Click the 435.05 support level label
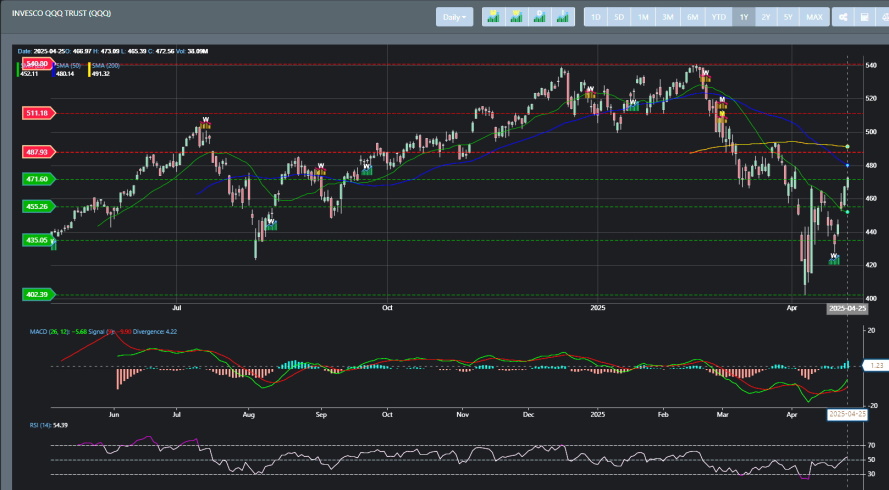889x490 pixels. tap(38, 240)
